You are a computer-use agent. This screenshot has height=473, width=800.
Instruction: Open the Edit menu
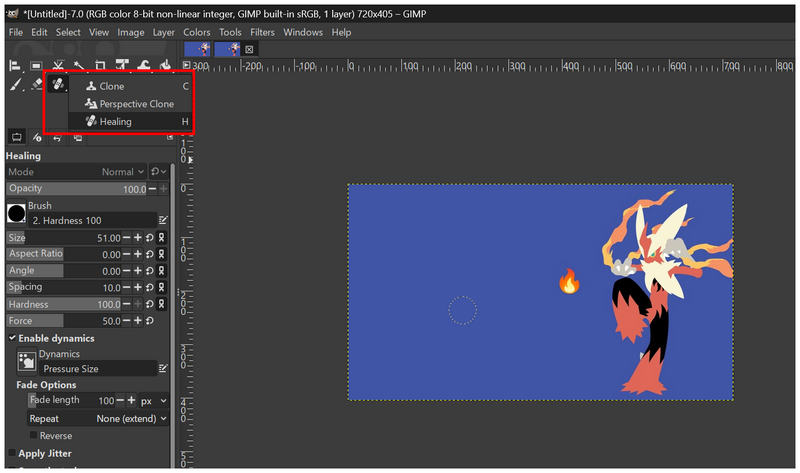(39, 32)
